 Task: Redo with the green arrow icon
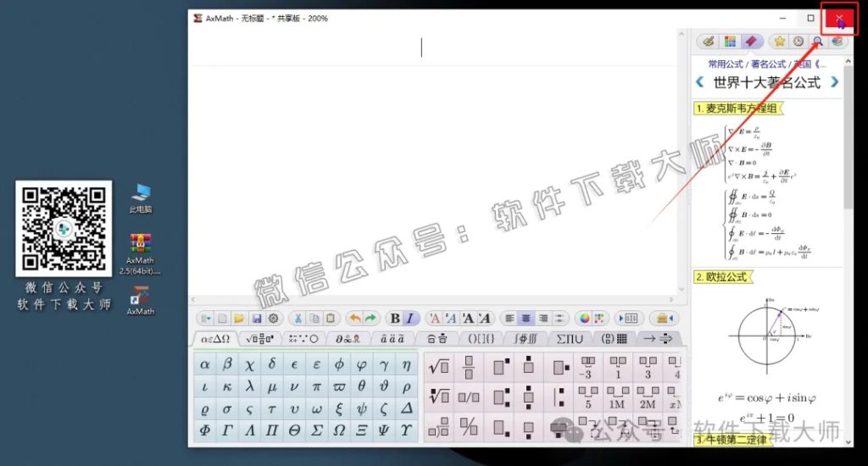point(371,319)
